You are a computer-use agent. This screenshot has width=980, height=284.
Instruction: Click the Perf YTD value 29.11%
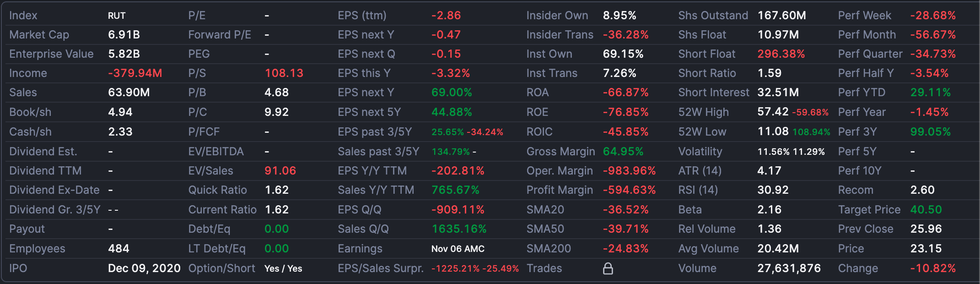pos(930,93)
